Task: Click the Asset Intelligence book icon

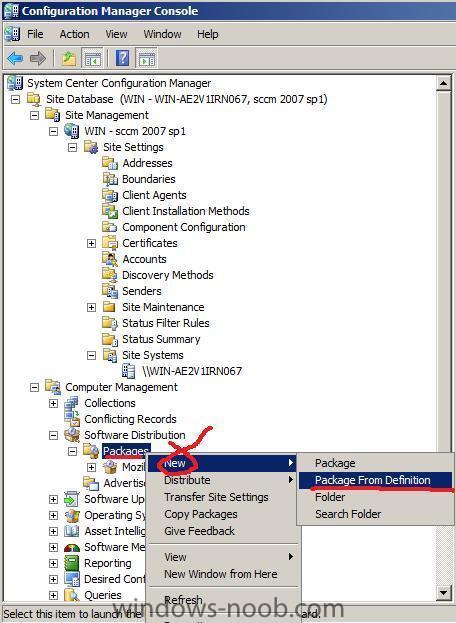Action: pos(72,531)
